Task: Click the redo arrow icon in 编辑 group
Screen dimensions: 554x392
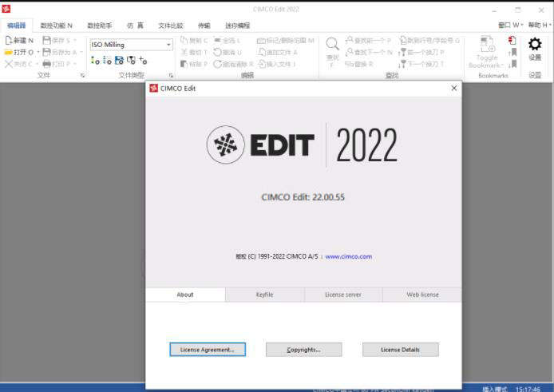Action: [218, 64]
